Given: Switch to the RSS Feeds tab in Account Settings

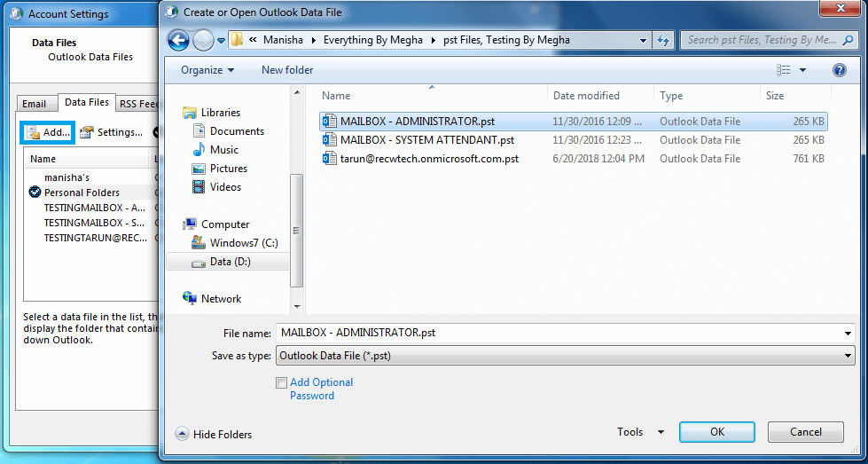Looking at the screenshot, I should 138,104.
